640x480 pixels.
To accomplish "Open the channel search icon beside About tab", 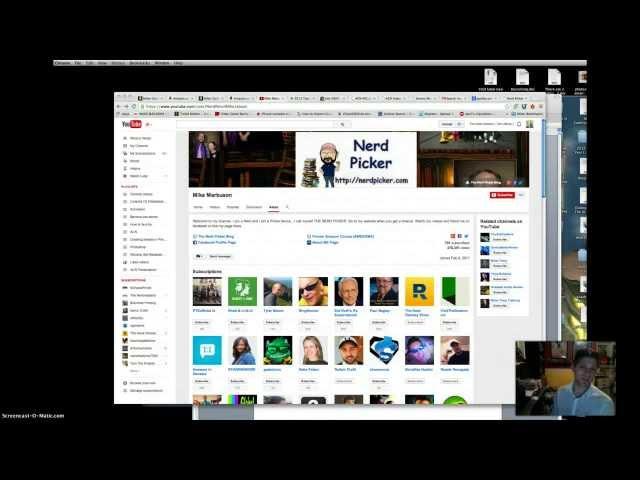I will [x=288, y=207].
